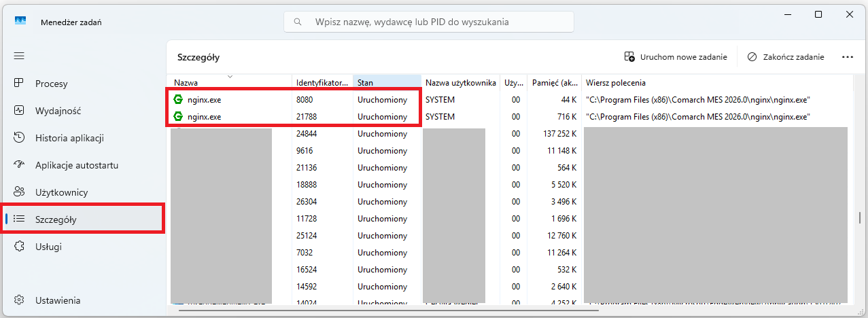Close the Menedżer zadań window
Image resolution: width=868 pixels, height=318 pixels.
point(850,14)
